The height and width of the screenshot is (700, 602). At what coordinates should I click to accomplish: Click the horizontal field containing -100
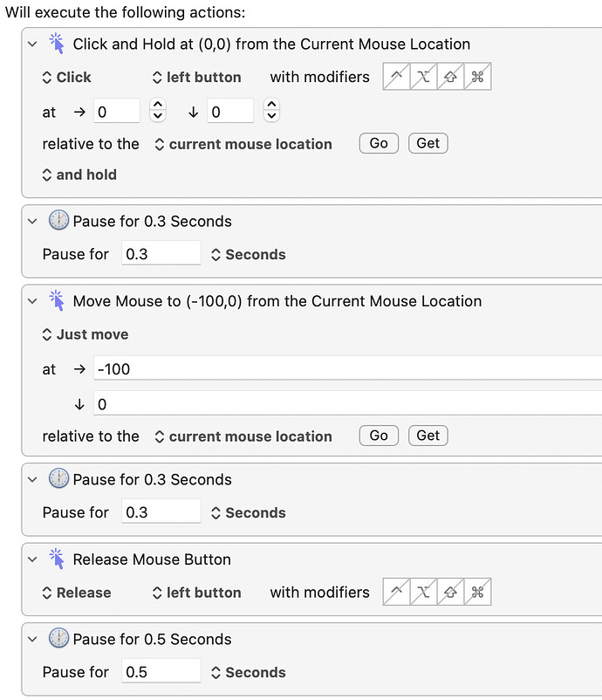coord(349,368)
